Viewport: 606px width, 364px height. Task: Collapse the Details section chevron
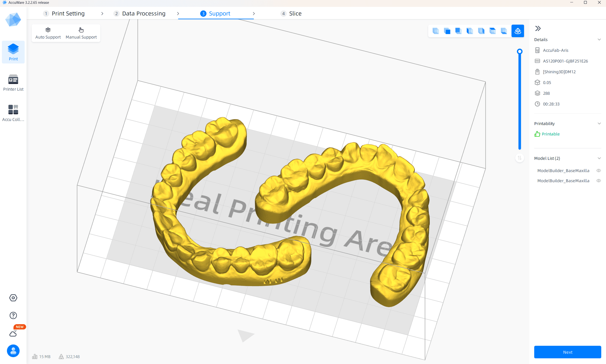point(599,40)
